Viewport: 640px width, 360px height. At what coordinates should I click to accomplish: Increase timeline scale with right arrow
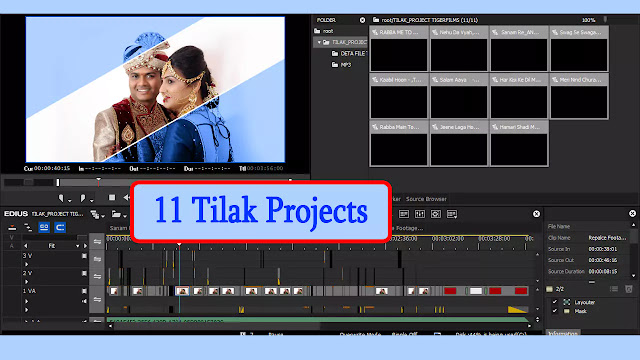85,246
